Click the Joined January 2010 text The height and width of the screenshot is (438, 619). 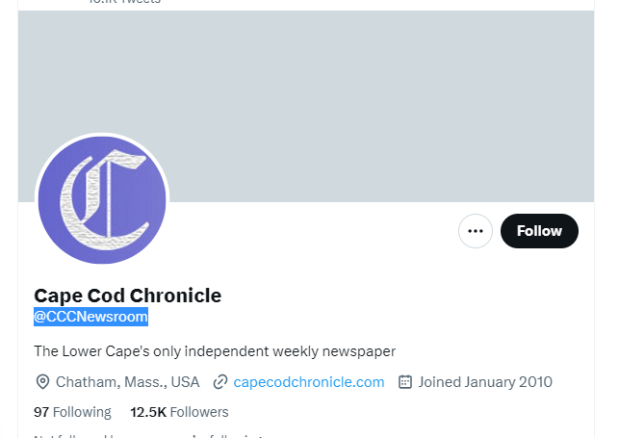coord(485,382)
